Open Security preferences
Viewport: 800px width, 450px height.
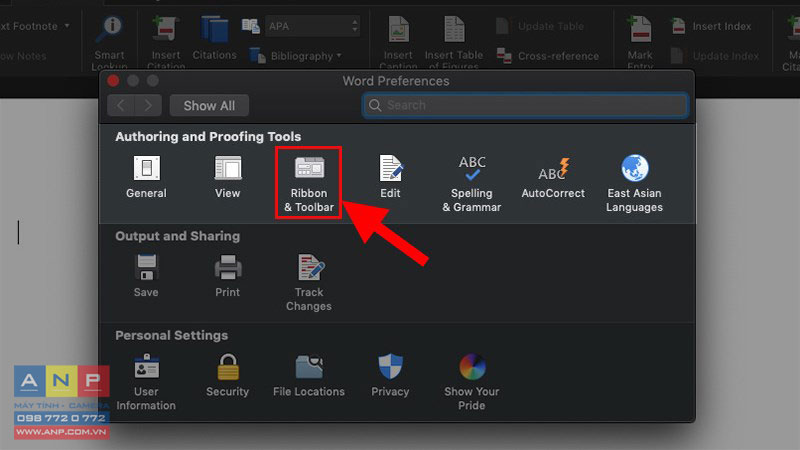pyautogui.click(x=228, y=376)
